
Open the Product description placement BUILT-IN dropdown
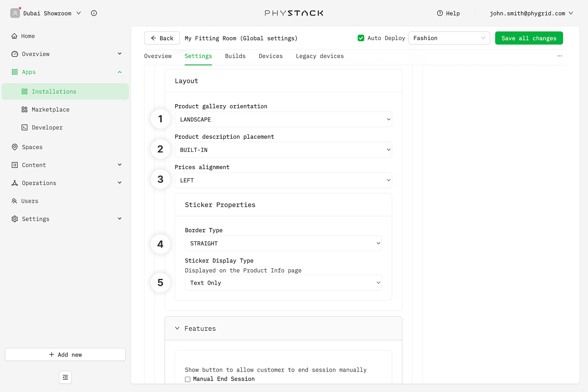pyautogui.click(x=283, y=150)
